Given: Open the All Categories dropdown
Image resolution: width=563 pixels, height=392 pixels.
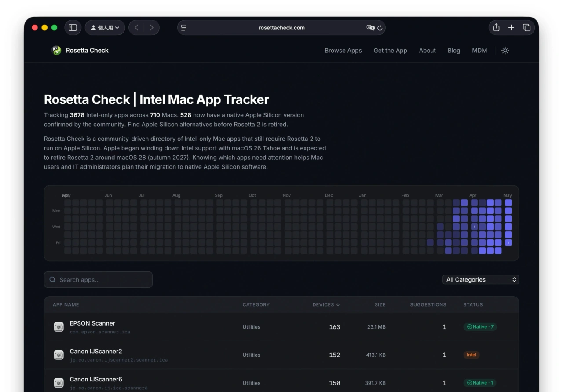Looking at the screenshot, I should tap(481, 280).
